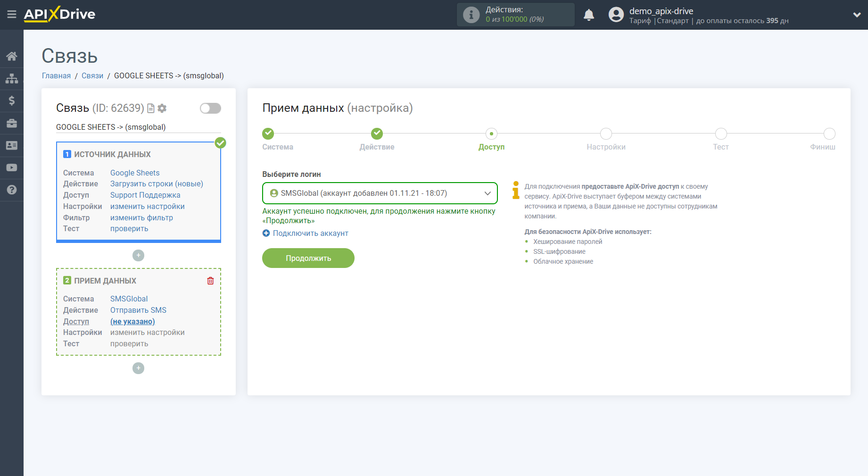Open the SMSGlobal login dropdown
868x476 pixels.
(x=380, y=193)
